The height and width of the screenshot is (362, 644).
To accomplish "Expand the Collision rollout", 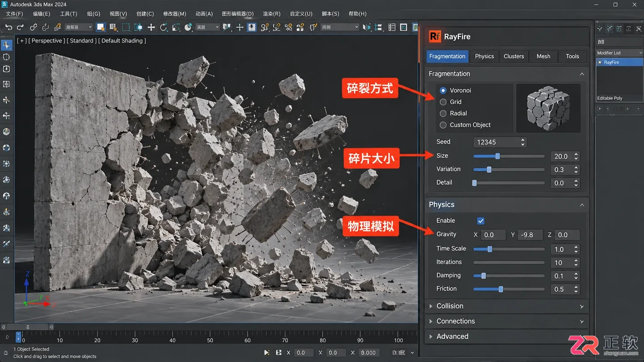I will [x=506, y=306].
